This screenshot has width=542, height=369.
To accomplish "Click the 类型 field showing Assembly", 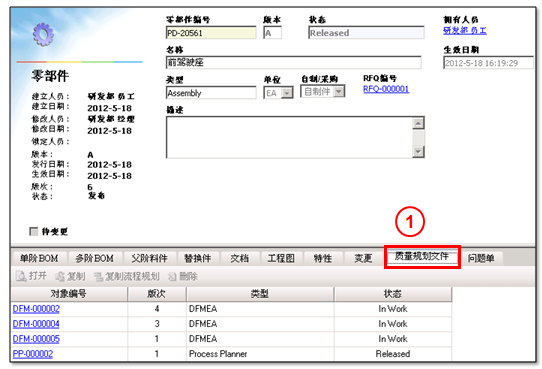I will [x=211, y=93].
